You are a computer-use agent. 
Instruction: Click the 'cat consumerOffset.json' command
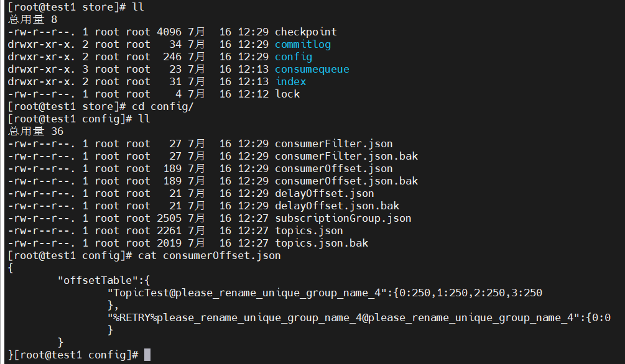click(x=209, y=255)
